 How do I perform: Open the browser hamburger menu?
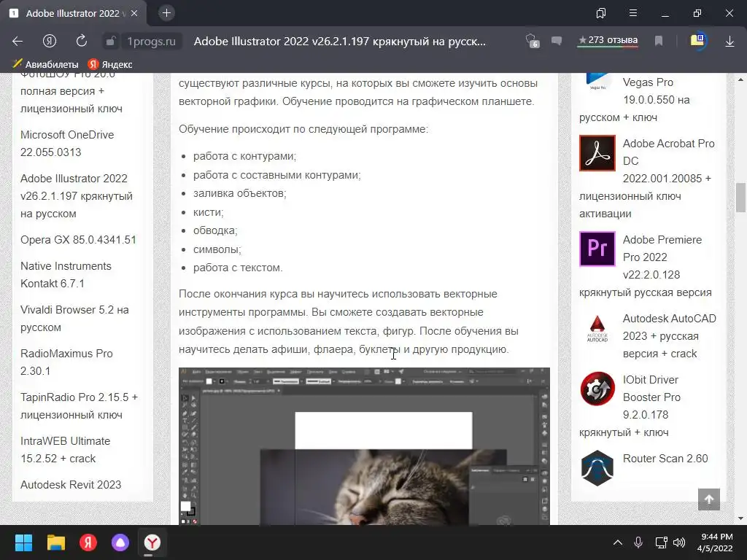[633, 13]
